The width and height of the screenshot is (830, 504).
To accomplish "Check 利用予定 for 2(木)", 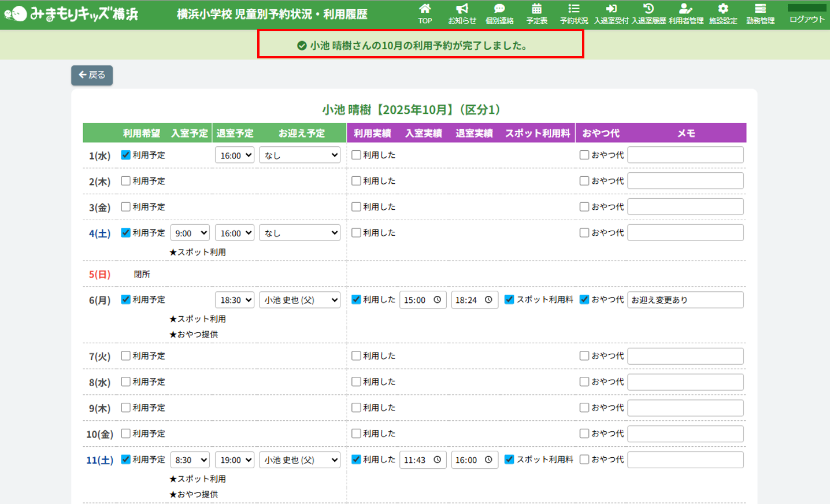I will [125, 181].
